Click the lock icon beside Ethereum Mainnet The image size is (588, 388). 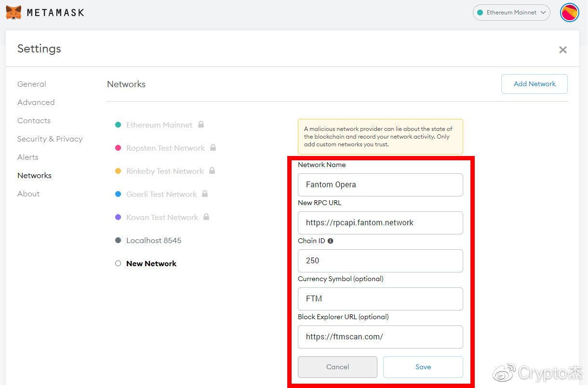coord(201,124)
